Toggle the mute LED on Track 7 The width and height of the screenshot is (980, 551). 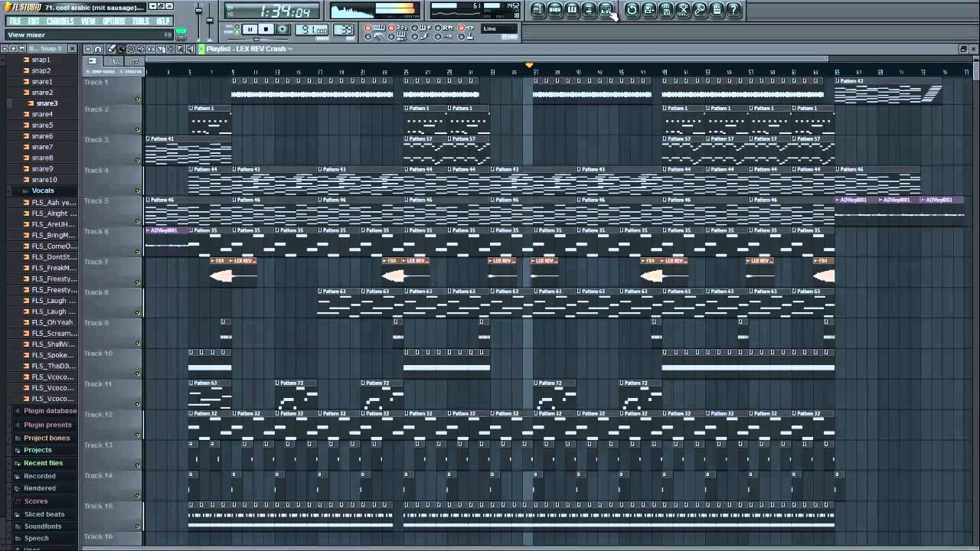pos(138,282)
